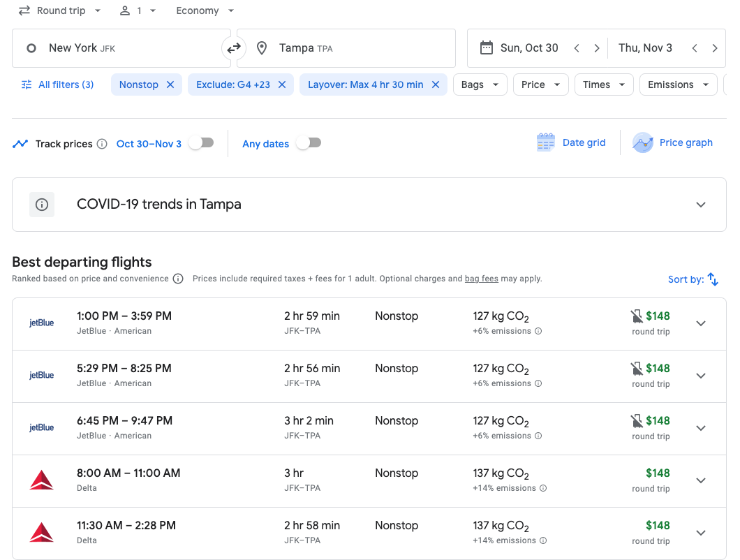Click the no-carry-on bag icon beside $148
Viewport: 740px width, 560px height.
tap(636, 314)
